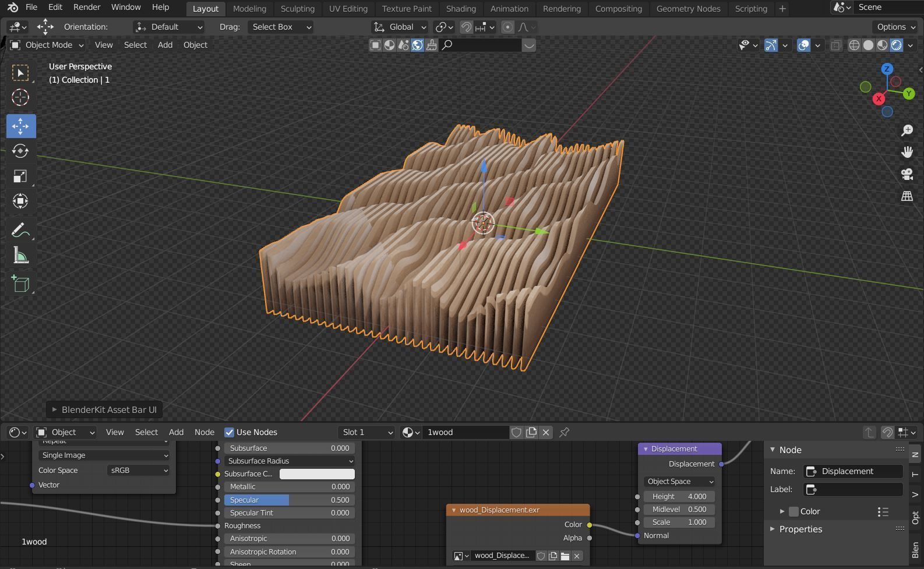Toggle fake user shield for 1wood
Image resolution: width=924 pixels, height=569 pixels.
coord(516,432)
